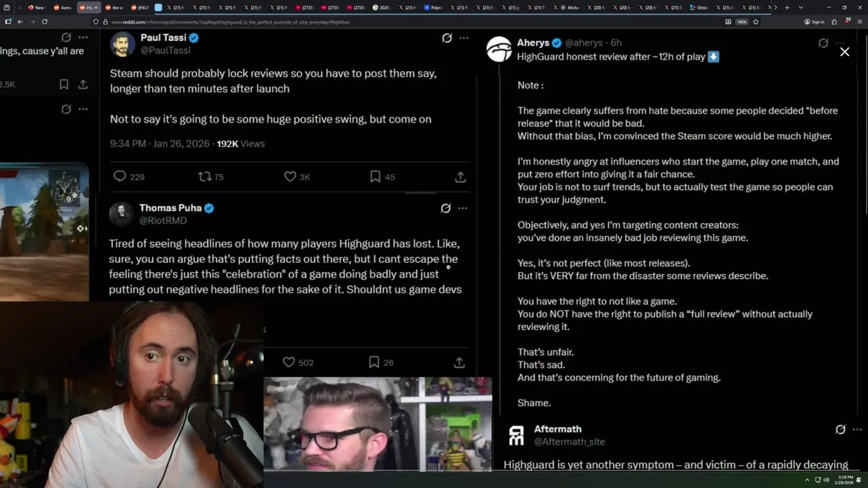Share Thomas Puha's tweet via share icon
Image resolution: width=868 pixels, height=488 pixels.
pyautogui.click(x=459, y=363)
